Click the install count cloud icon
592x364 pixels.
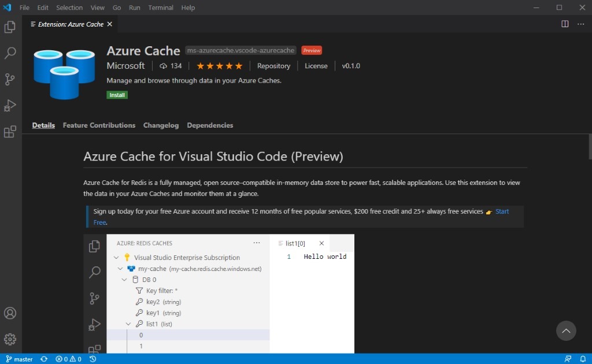click(x=163, y=66)
